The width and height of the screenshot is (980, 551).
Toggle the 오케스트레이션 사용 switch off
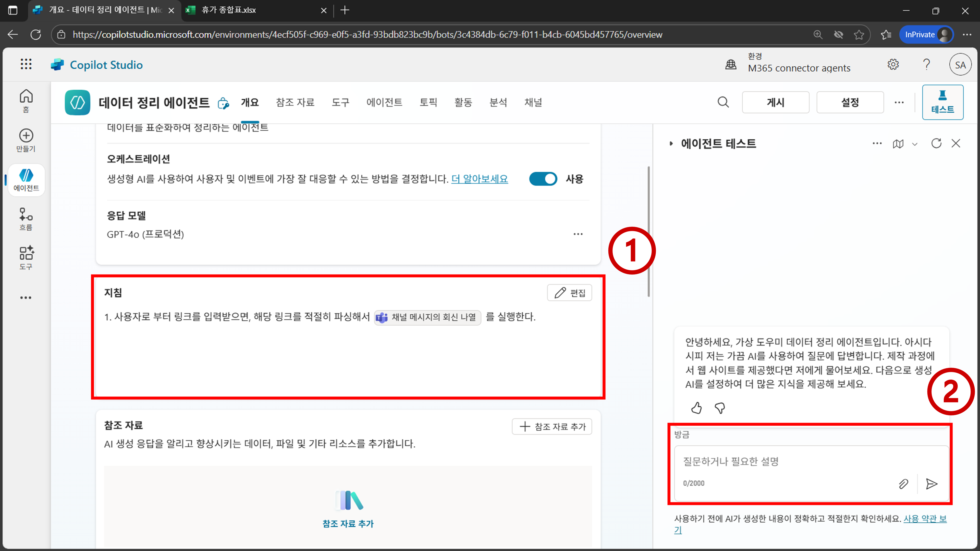543,179
